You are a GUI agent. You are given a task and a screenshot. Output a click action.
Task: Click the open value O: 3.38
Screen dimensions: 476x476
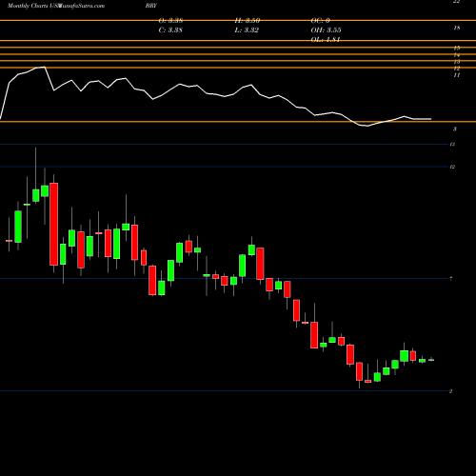pos(170,21)
